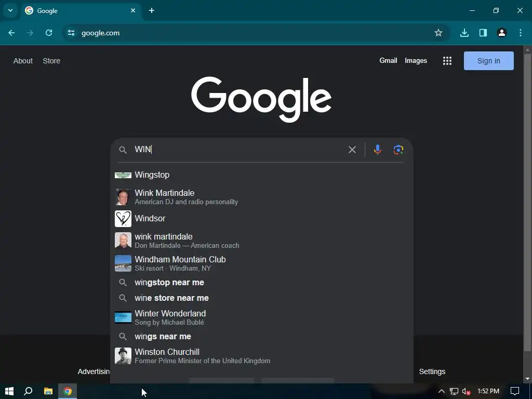
Task: Go to Gmail
Action: coord(388,60)
